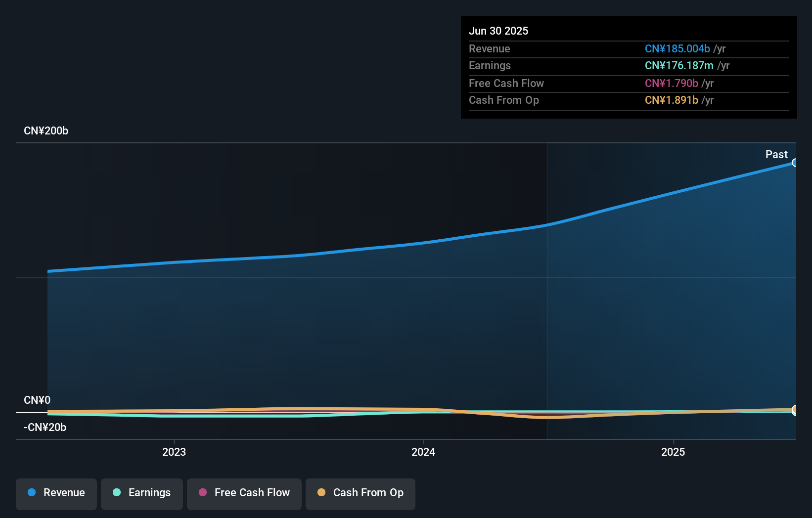The width and height of the screenshot is (812, 518).
Task: Click the orange Cash From Op legend dot
Action: coord(321,492)
